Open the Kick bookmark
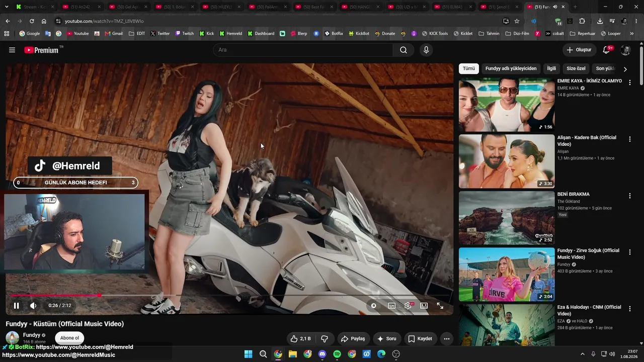This screenshot has height=362, width=644. (206, 34)
